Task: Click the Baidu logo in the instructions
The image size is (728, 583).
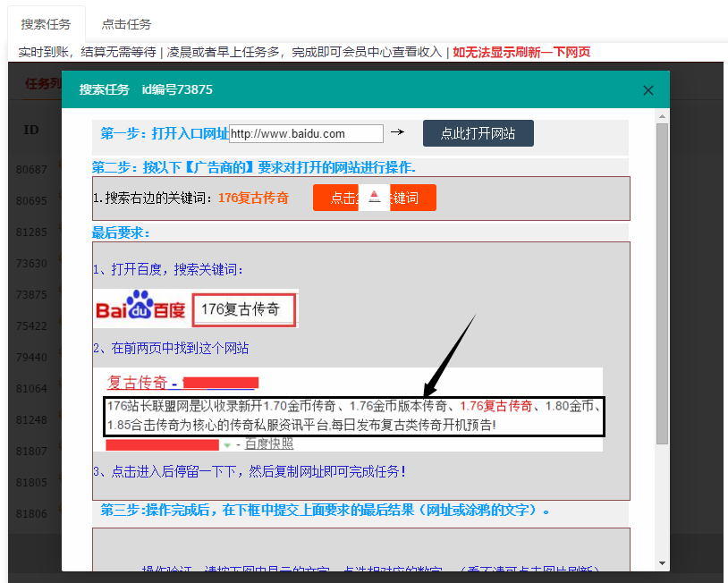Action: [x=140, y=307]
